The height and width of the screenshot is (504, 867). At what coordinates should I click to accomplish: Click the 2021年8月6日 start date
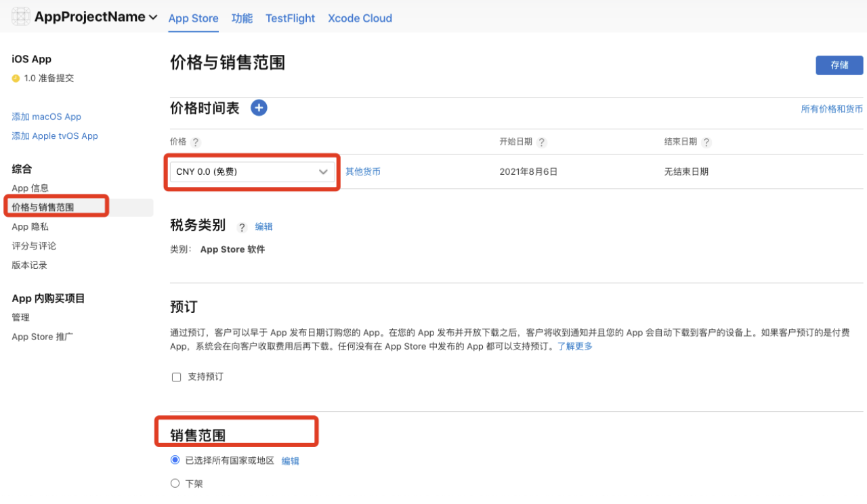coord(528,171)
